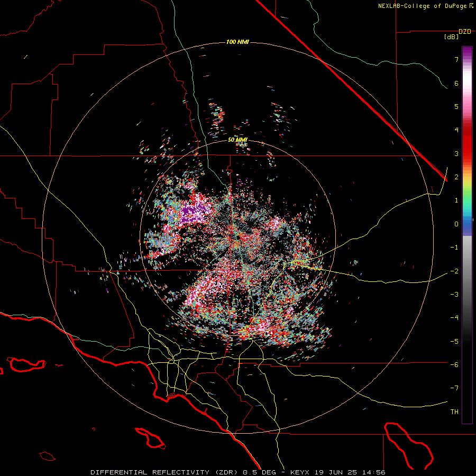Image resolution: width=476 pixels, height=476 pixels.
Task: Pick the -5 tick label on the scale
Action: point(454,342)
